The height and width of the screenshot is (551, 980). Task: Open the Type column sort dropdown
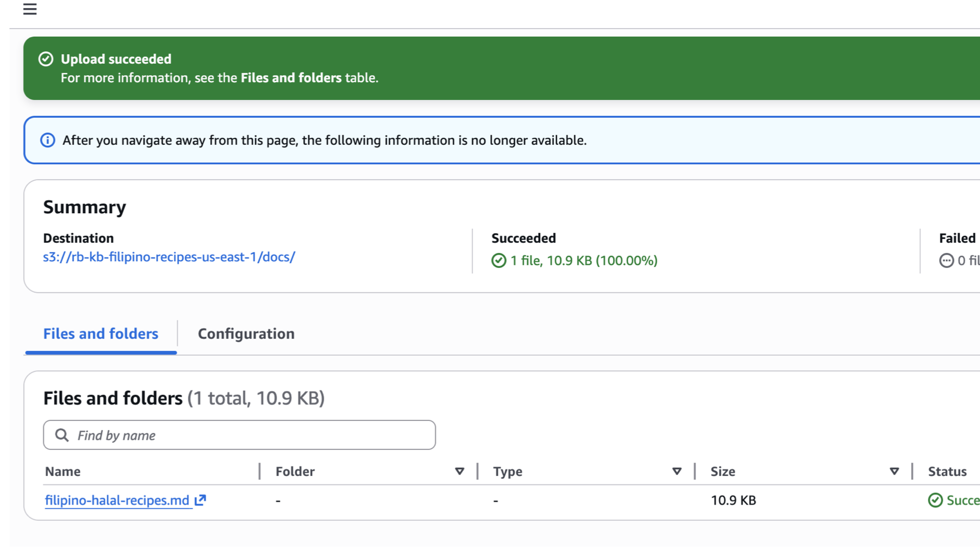coord(677,471)
